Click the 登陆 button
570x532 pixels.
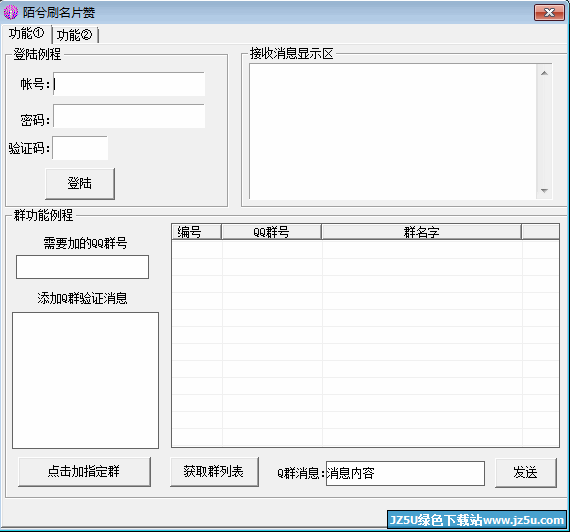pyautogui.click(x=80, y=184)
